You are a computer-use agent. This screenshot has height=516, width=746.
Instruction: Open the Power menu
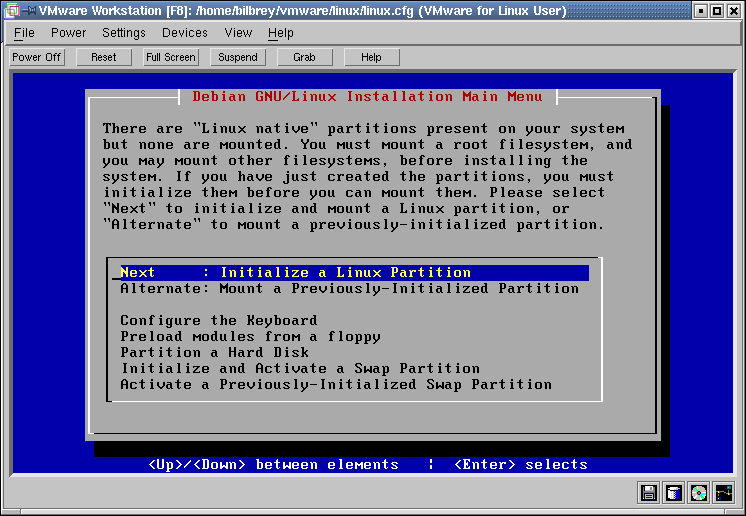coord(68,33)
